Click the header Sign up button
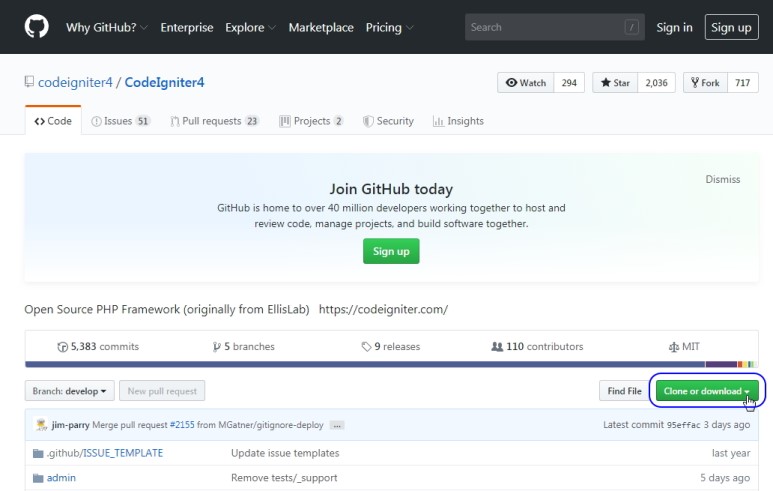Image resolution: width=773 pixels, height=491 pixels. click(x=731, y=27)
